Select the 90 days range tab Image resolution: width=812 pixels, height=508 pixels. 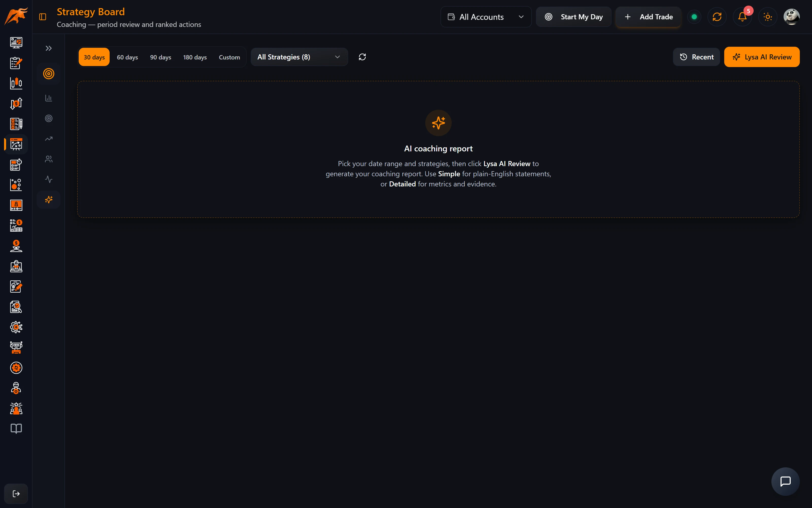(x=160, y=57)
